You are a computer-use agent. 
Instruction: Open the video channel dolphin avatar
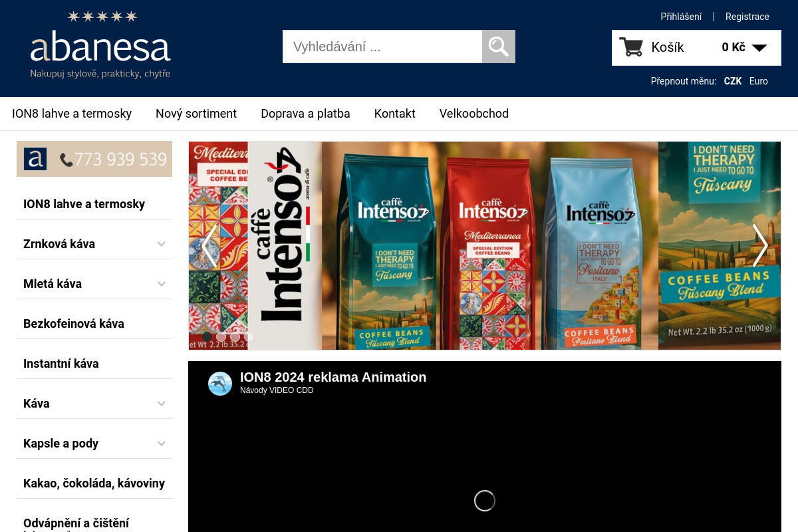[220, 384]
